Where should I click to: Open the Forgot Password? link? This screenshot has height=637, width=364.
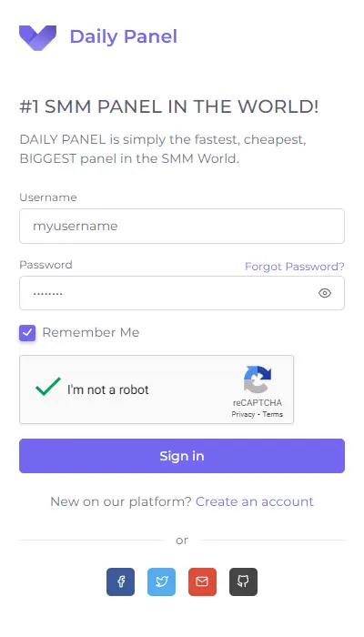(295, 267)
